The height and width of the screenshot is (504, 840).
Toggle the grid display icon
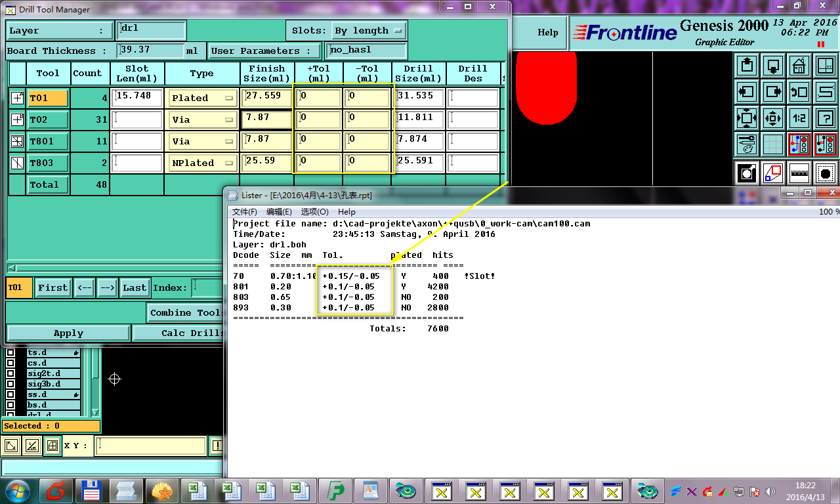(x=773, y=145)
